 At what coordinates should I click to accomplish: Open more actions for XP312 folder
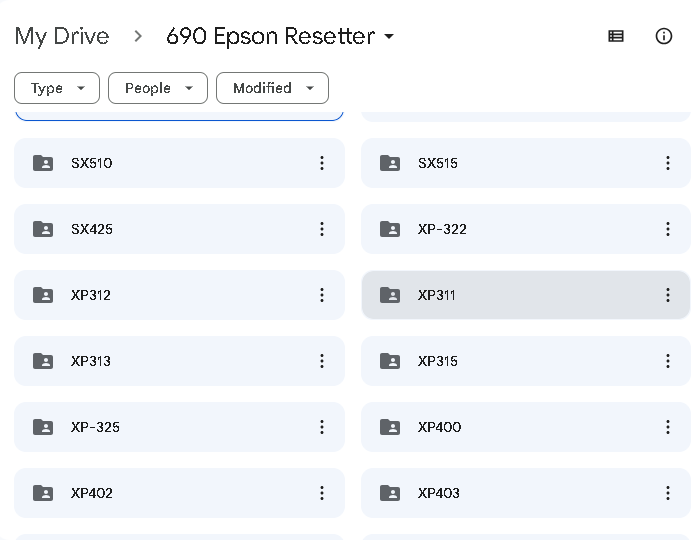322,295
